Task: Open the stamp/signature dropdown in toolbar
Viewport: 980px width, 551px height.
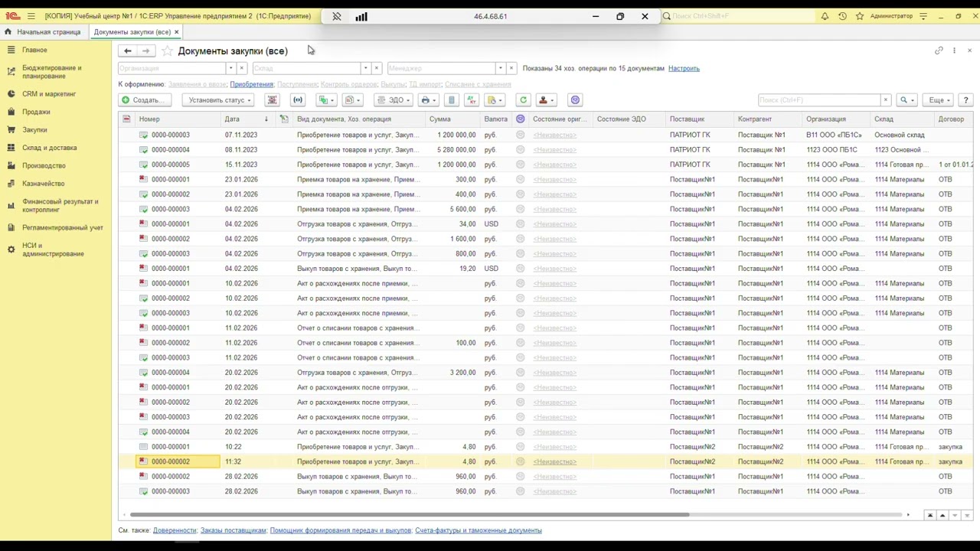Action: tap(546, 100)
